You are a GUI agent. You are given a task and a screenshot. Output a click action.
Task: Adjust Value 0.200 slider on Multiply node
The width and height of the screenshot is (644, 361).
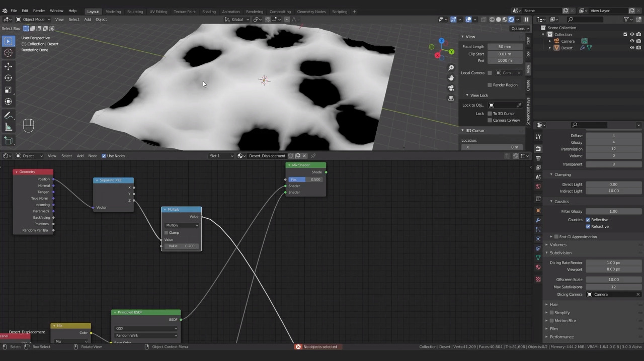182,246
